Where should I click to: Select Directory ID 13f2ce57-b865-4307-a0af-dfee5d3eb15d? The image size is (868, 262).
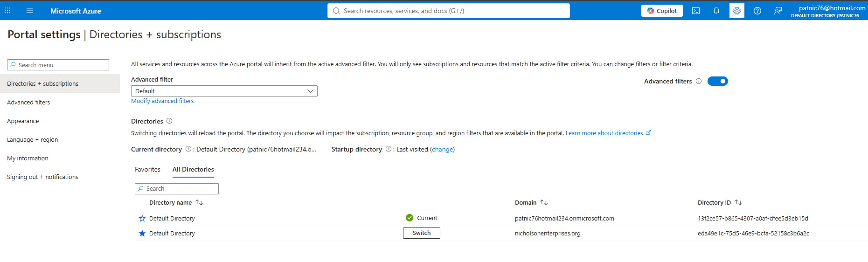753,218
